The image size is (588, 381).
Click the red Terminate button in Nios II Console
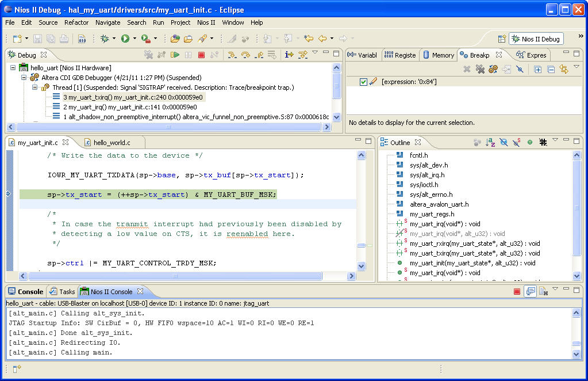pos(517,291)
